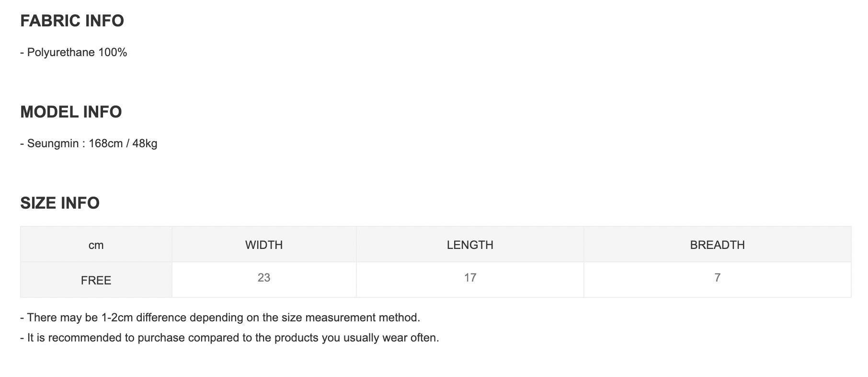Click the breadth value 7 cell
The height and width of the screenshot is (377, 868).
(717, 278)
